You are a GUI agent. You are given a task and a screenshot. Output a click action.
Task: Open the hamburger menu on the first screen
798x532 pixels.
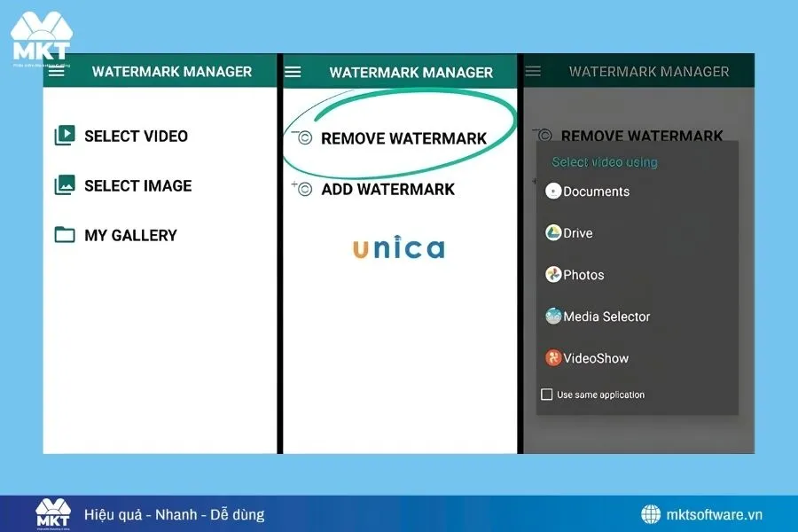[55, 71]
